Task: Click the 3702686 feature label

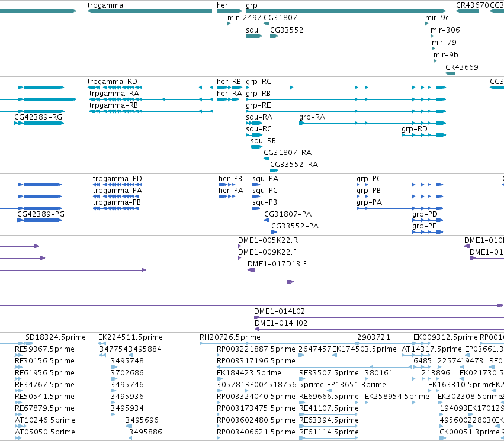Action: coord(127,373)
